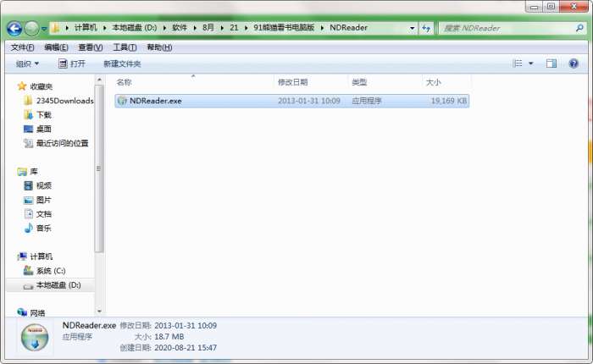Image resolution: width=593 pixels, height=364 pixels.
Task: Select 软件 in the address path
Action: (x=180, y=28)
